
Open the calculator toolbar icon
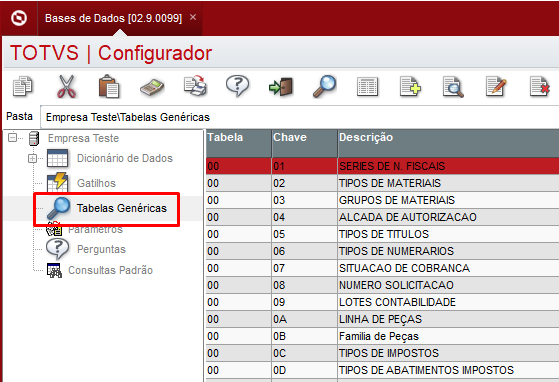coord(152,87)
